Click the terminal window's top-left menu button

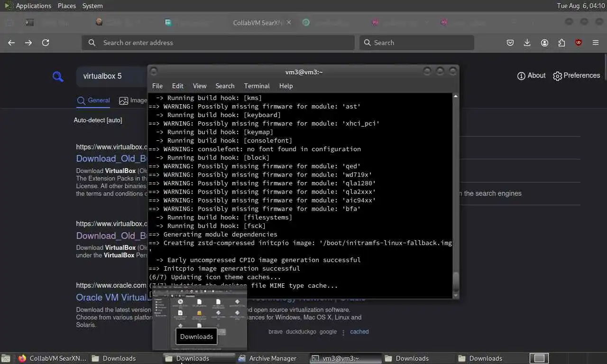pyautogui.click(x=154, y=71)
